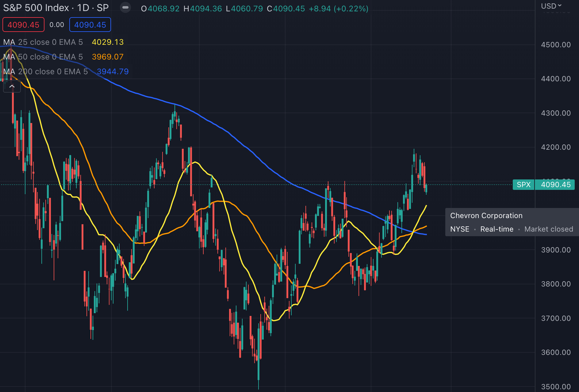
Task: Select the MA 50 close indicator legend
Action: pyautogui.click(x=43, y=57)
